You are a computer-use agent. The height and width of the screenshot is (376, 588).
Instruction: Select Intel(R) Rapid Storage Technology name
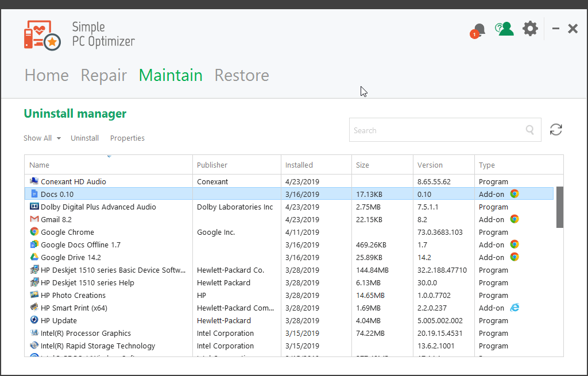tap(98, 346)
